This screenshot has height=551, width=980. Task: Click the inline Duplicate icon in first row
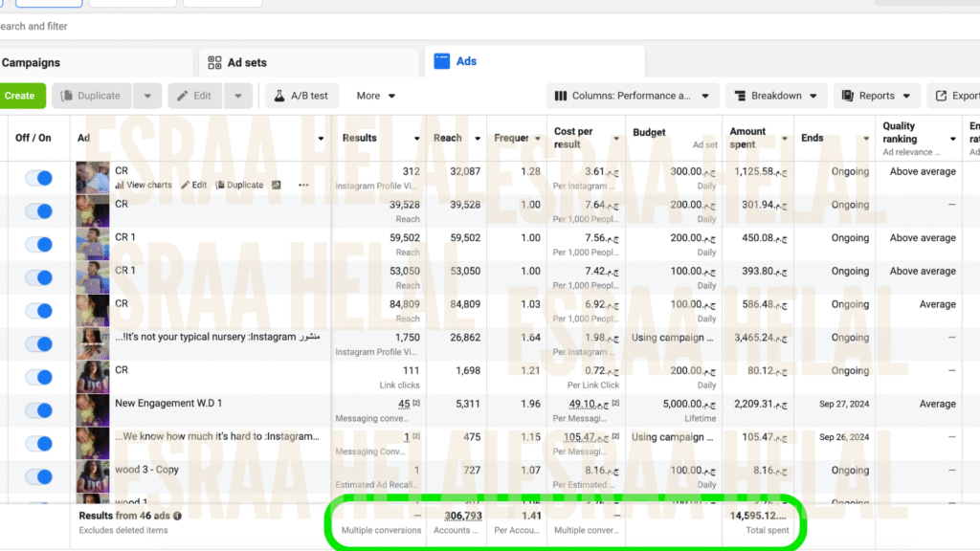[221, 186]
